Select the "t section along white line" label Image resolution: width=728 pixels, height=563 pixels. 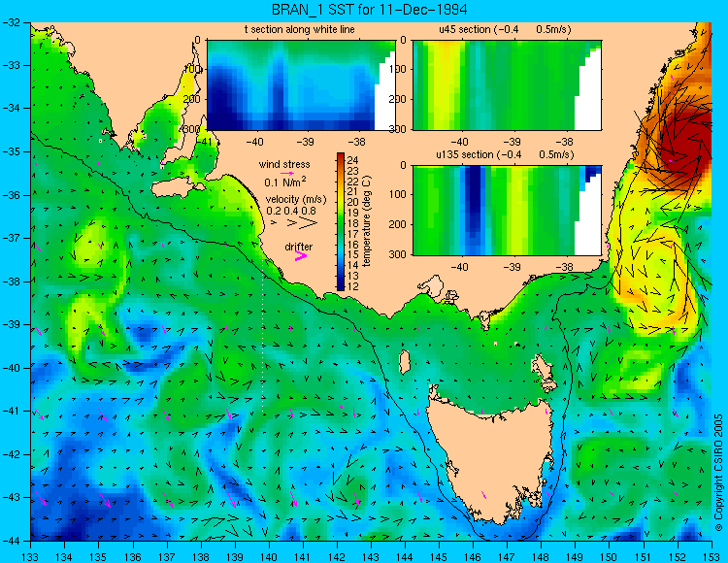300,29
